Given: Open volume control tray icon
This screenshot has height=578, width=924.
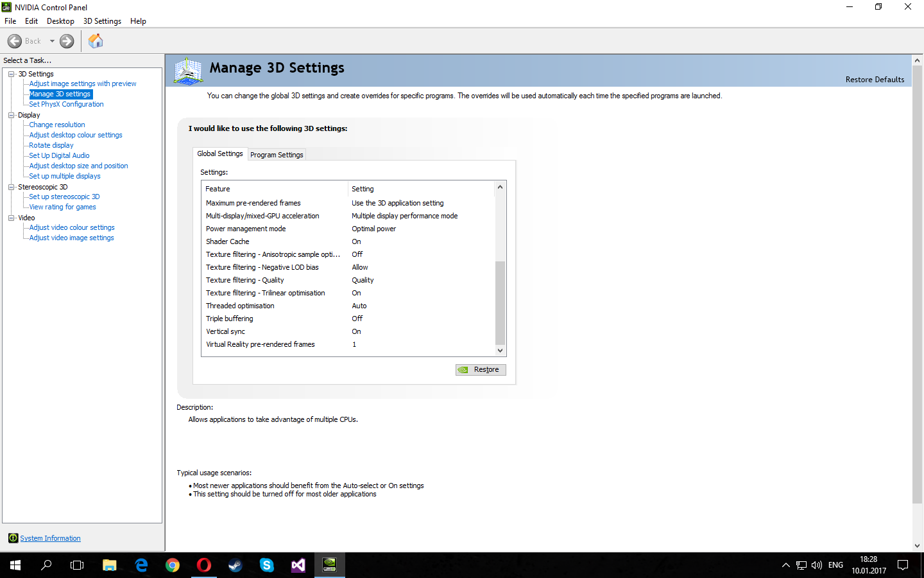Looking at the screenshot, I should tap(817, 565).
